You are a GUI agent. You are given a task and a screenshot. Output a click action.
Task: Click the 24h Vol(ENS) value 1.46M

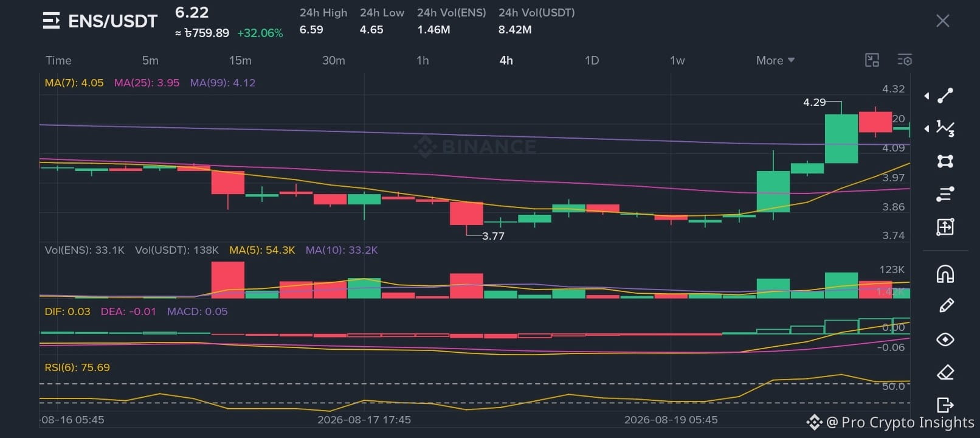[433, 29]
